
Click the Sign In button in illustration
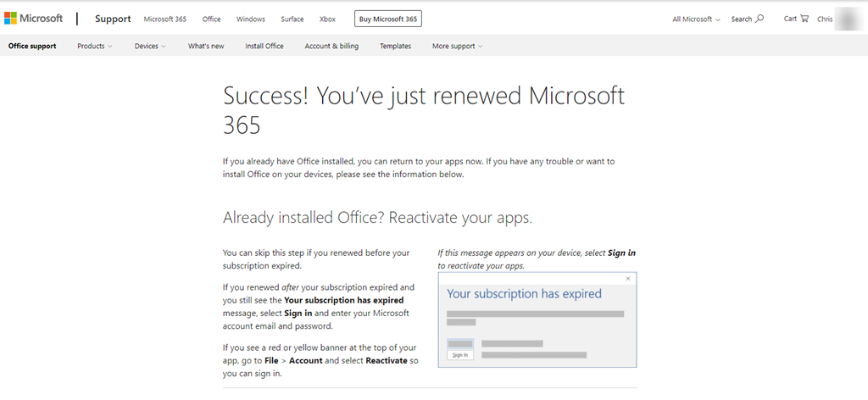pyautogui.click(x=460, y=355)
